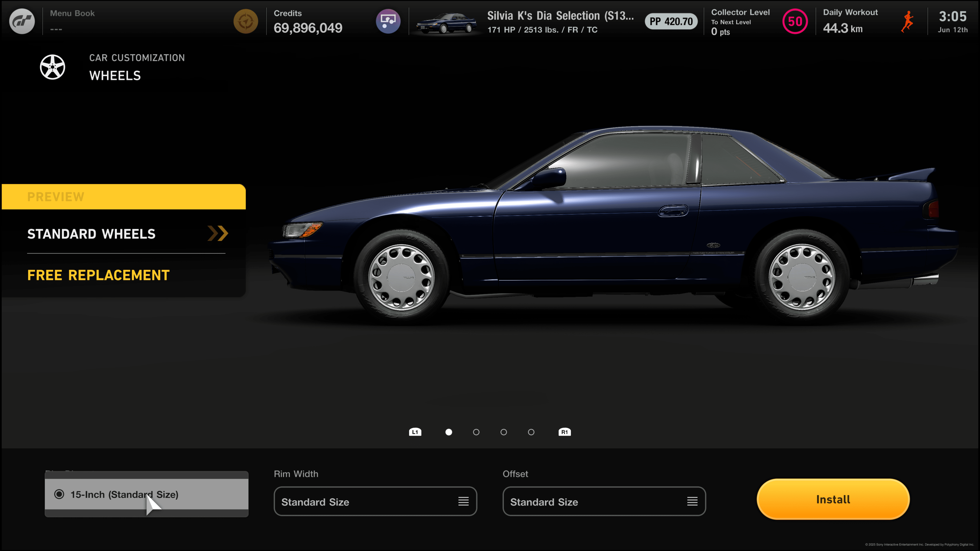Go to previous view with L1
980x551 pixels.
pyautogui.click(x=415, y=432)
